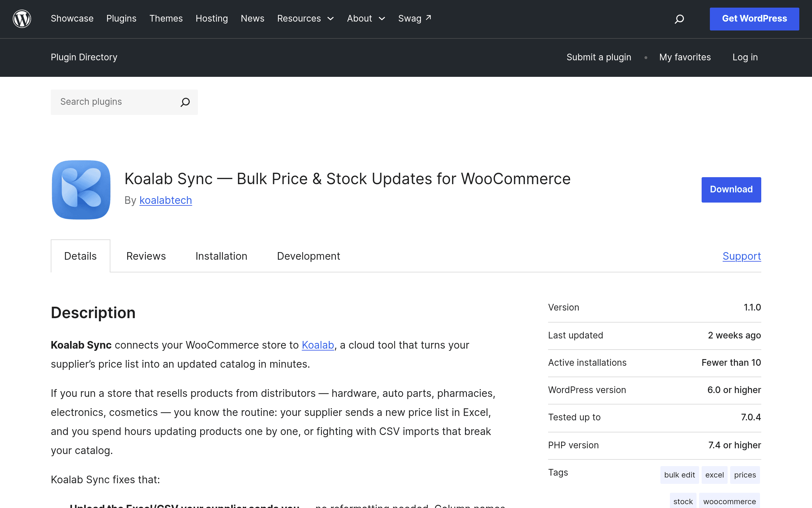Screen dimensions: 812x508
Task: Open koalabtech author profile link
Action: click(x=166, y=200)
